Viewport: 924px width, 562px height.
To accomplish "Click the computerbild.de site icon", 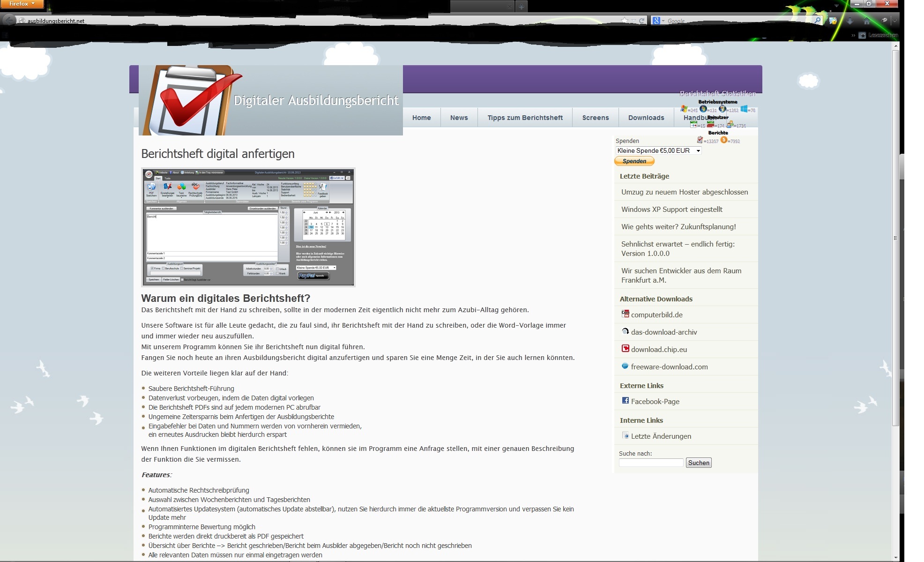I will (625, 314).
